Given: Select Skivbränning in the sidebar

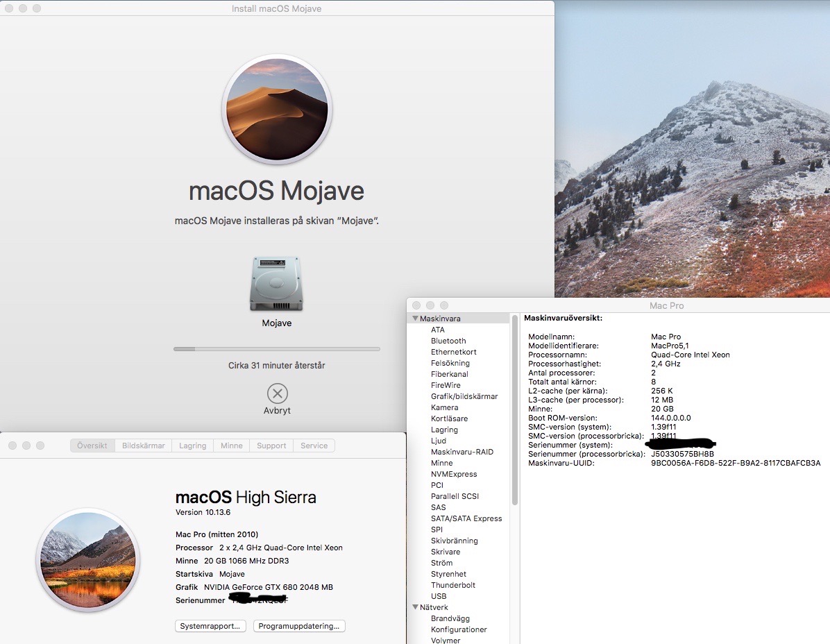Looking at the screenshot, I should pos(454,541).
